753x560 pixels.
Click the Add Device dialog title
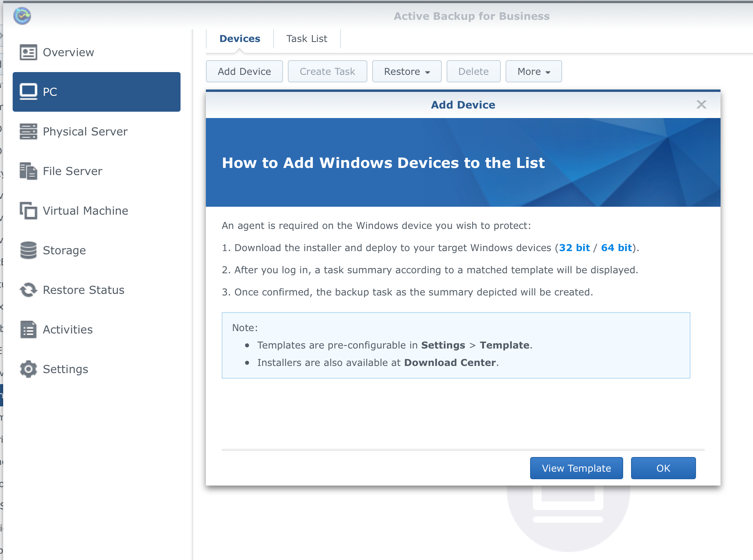(x=463, y=105)
